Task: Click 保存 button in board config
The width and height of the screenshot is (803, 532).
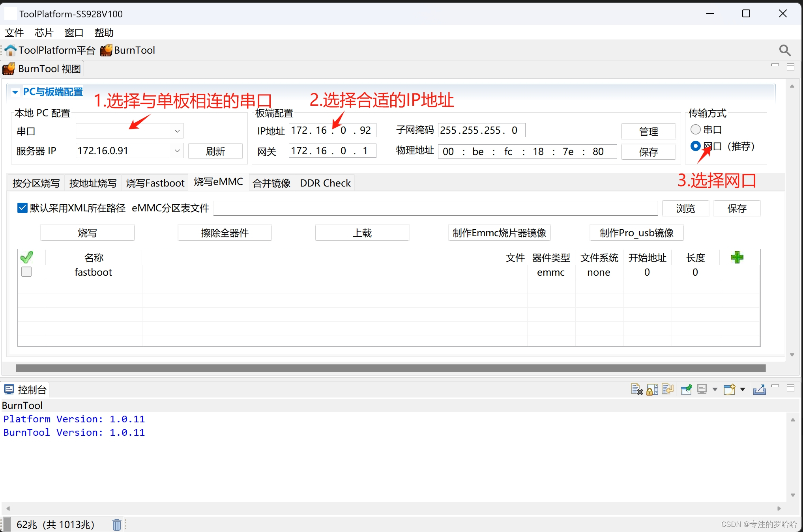Action: 648,152
